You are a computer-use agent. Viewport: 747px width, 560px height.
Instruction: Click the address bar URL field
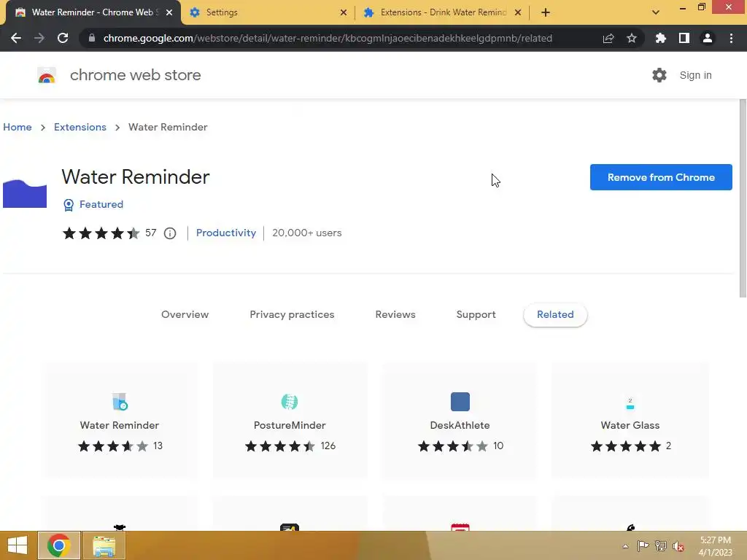point(328,38)
